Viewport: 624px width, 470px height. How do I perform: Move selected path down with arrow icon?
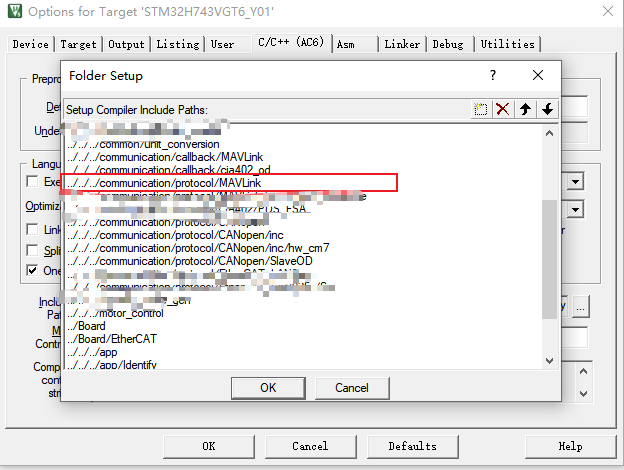click(x=548, y=109)
